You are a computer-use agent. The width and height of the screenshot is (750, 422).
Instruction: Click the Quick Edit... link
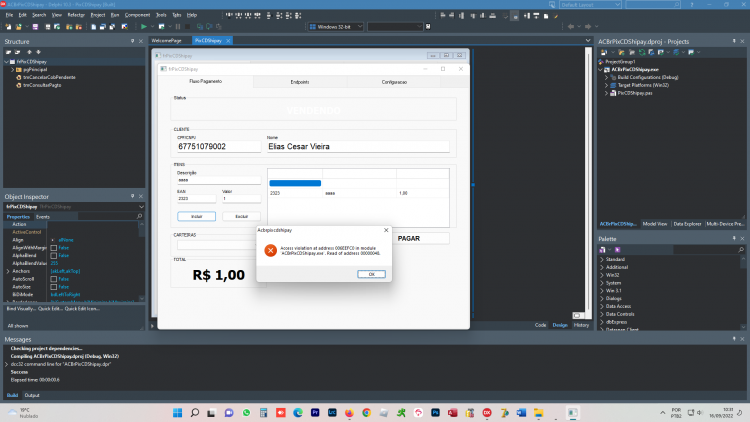50,309
